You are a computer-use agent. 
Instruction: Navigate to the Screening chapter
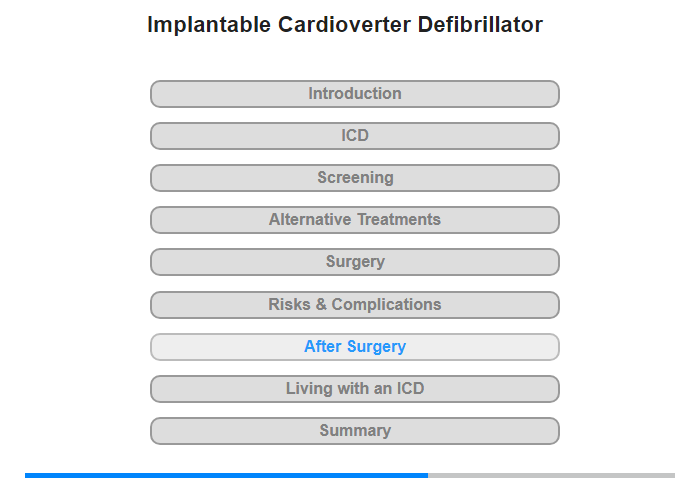[354, 178]
